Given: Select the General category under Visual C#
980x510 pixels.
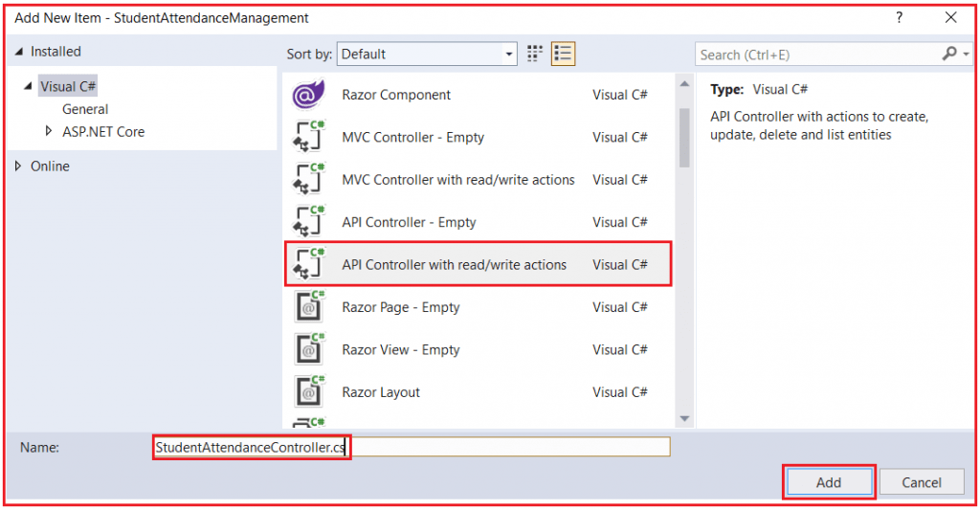Looking at the screenshot, I should [85, 109].
